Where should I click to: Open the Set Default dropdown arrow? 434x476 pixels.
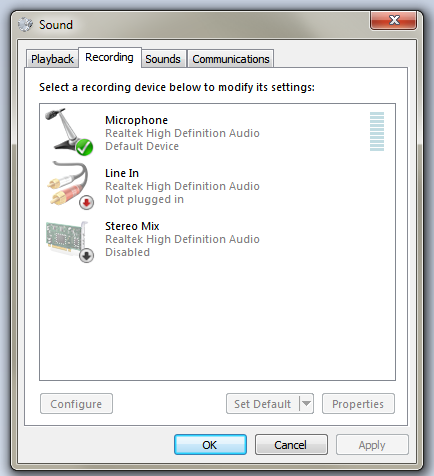(x=306, y=404)
